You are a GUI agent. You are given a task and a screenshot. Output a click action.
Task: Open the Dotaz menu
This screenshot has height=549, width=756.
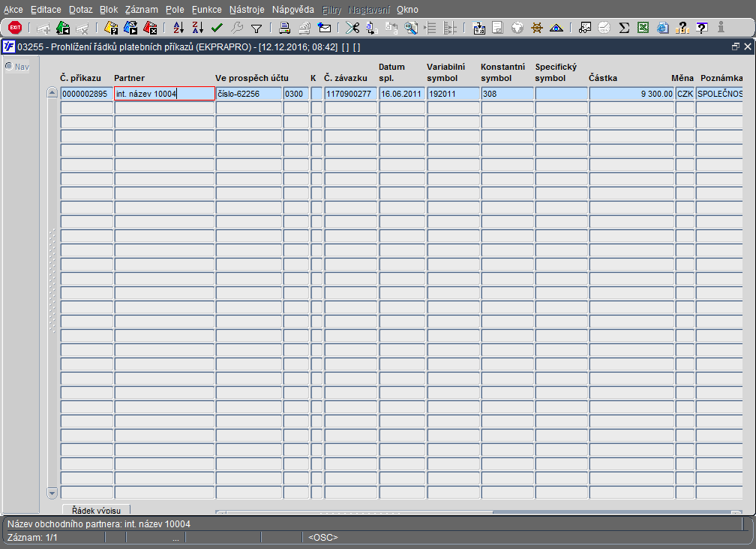(80, 10)
